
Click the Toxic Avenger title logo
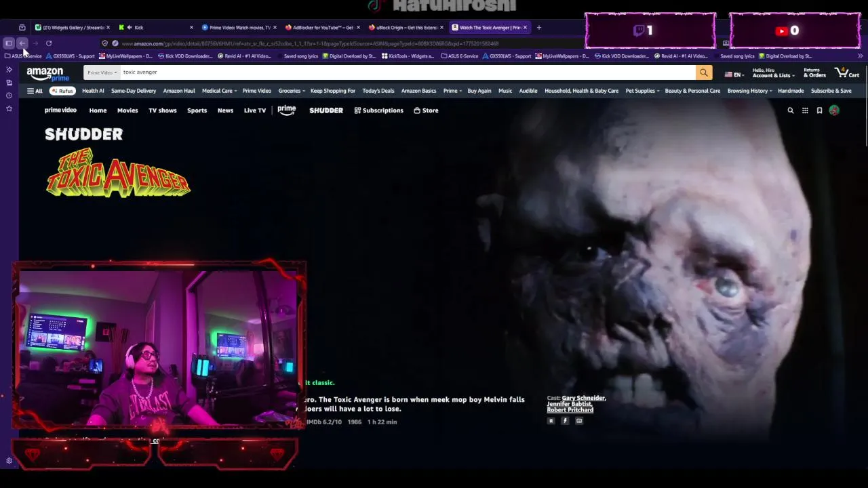[x=118, y=174]
